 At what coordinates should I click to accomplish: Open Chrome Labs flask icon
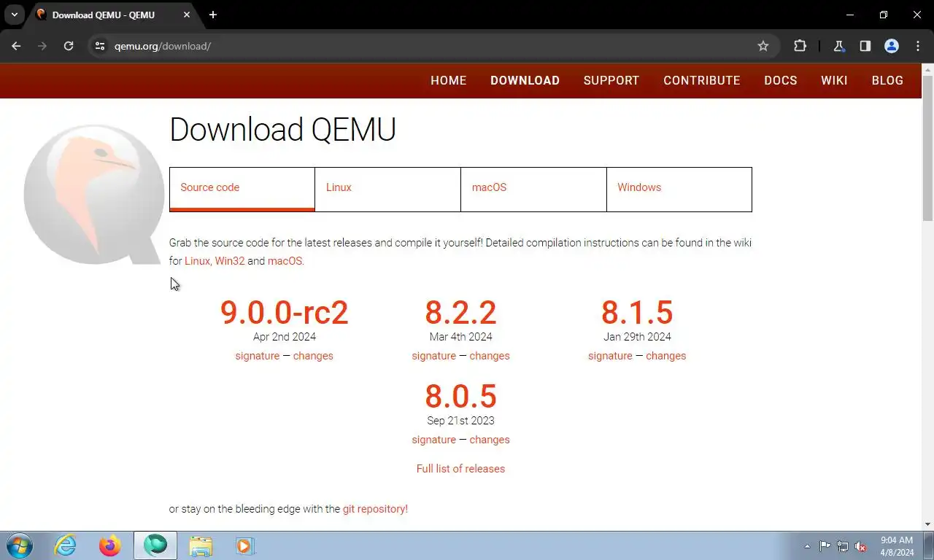(x=838, y=46)
